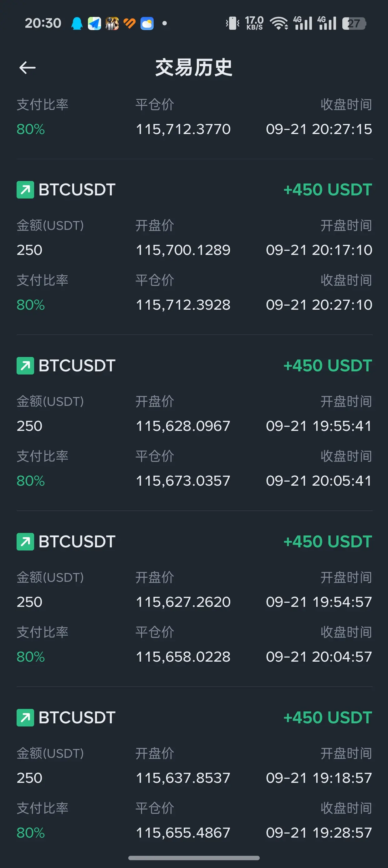This screenshot has width=388, height=868.
Task: Tap the weather cloud notification icon
Action: [147, 23]
